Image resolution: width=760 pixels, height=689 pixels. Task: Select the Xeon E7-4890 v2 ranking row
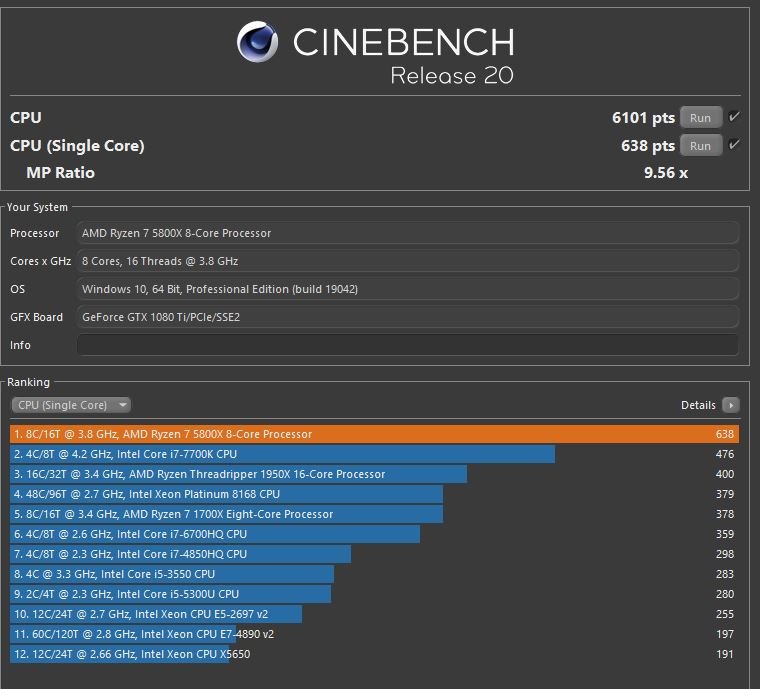[x=374, y=634]
